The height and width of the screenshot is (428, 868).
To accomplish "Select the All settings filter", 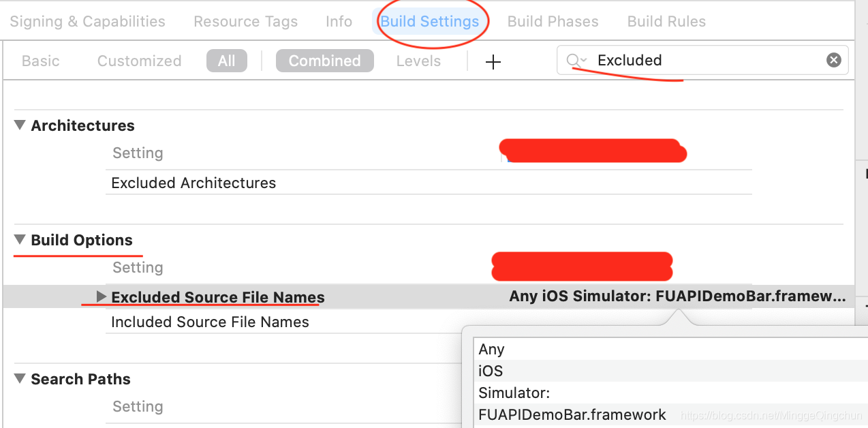I will (226, 61).
